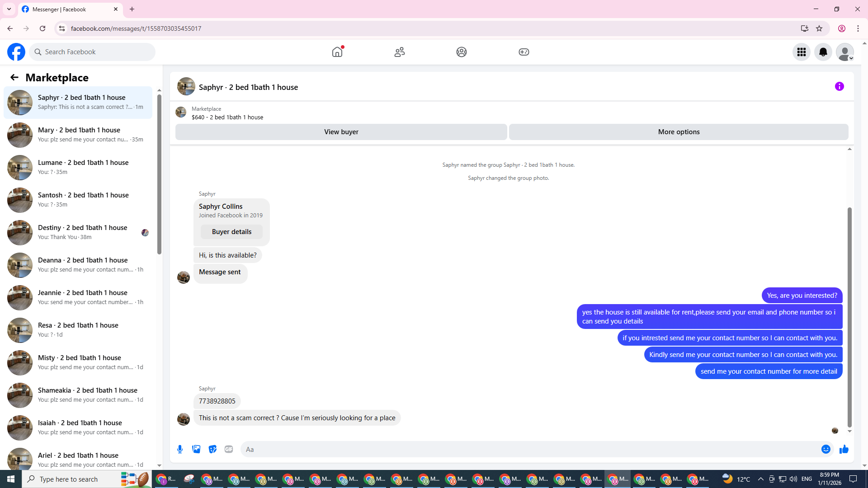Click the back arrow beside Marketplace
Image resolution: width=868 pixels, height=488 pixels.
(14, 78)
